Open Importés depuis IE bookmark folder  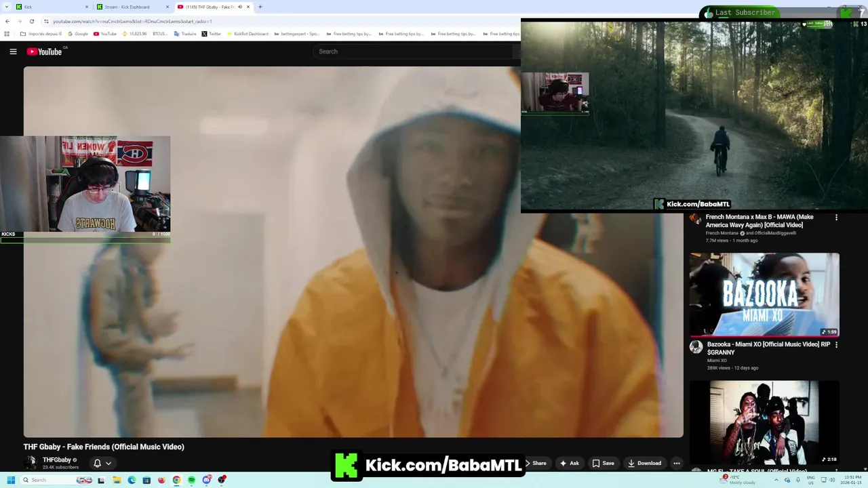click(41, 34)
